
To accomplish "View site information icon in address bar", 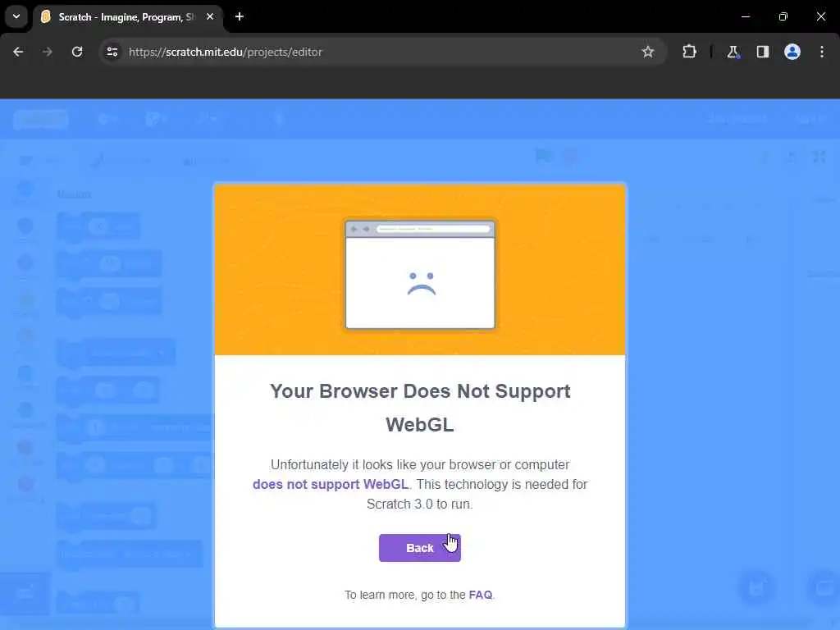I will [x=112, y=52].
